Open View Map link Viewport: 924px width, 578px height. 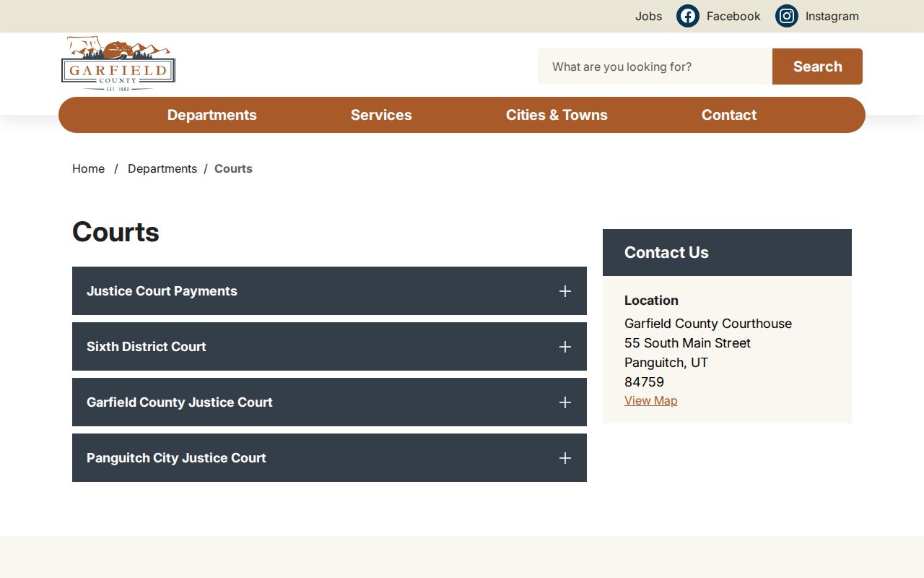[x=650, y=400]
